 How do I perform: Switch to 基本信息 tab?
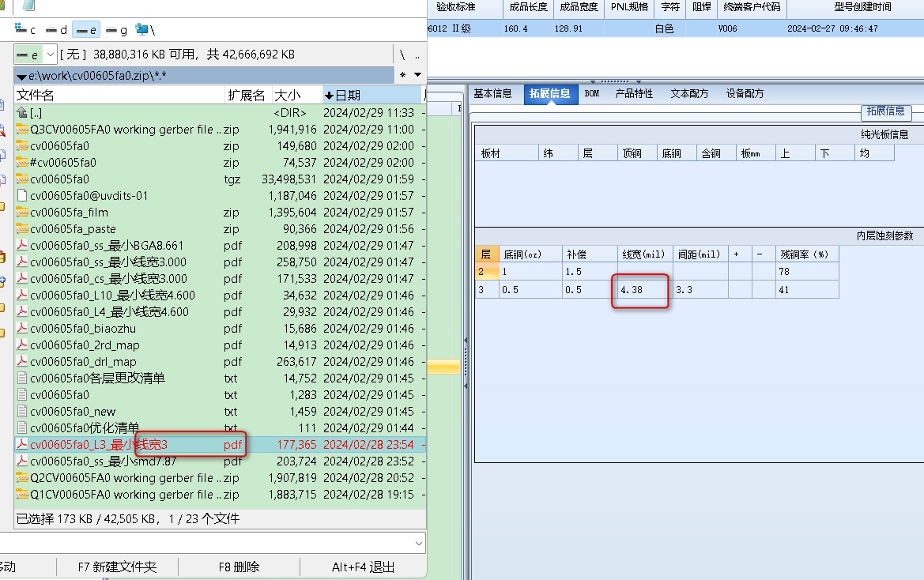492,93
